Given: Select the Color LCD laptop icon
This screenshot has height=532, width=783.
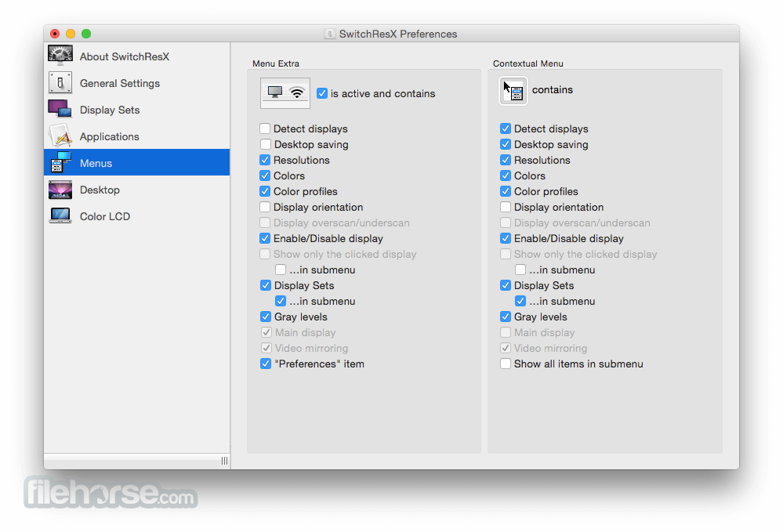Looking at the screenshot, I should tap(60, 215).
